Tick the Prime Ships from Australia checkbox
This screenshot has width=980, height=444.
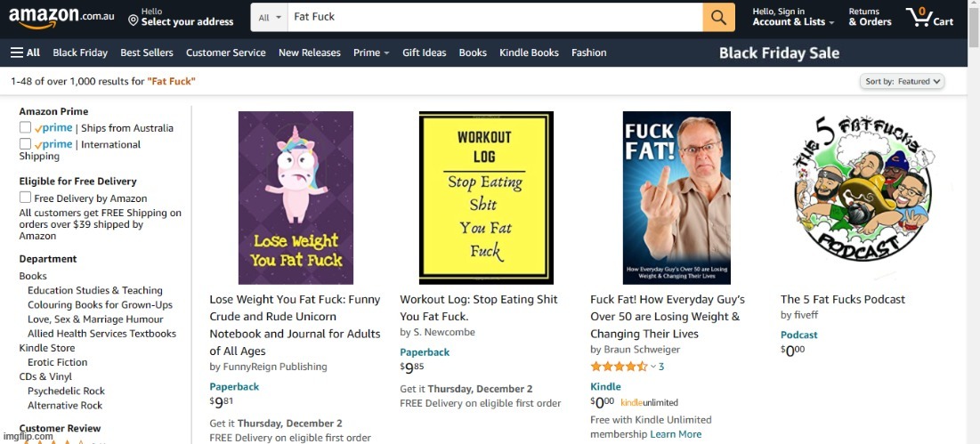coord(25,127)
